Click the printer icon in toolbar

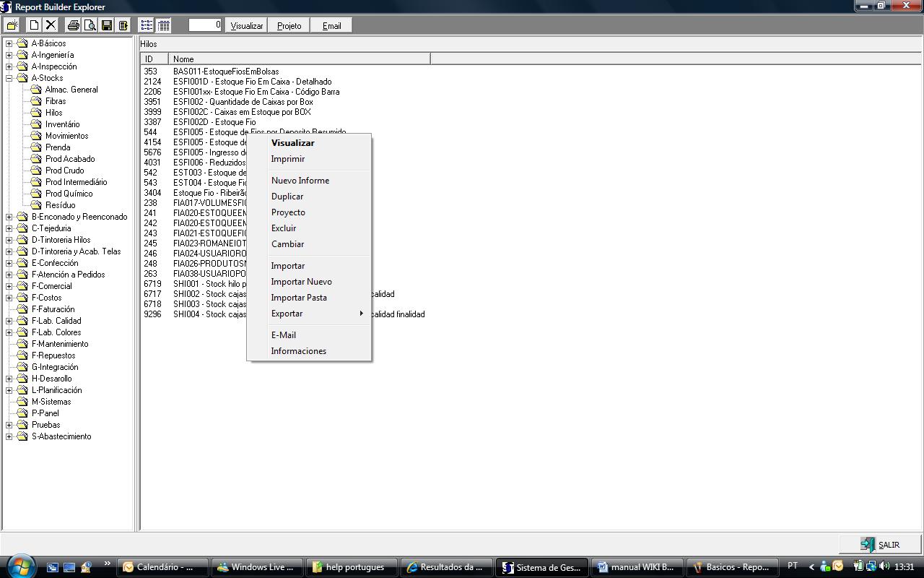(73, 25)
